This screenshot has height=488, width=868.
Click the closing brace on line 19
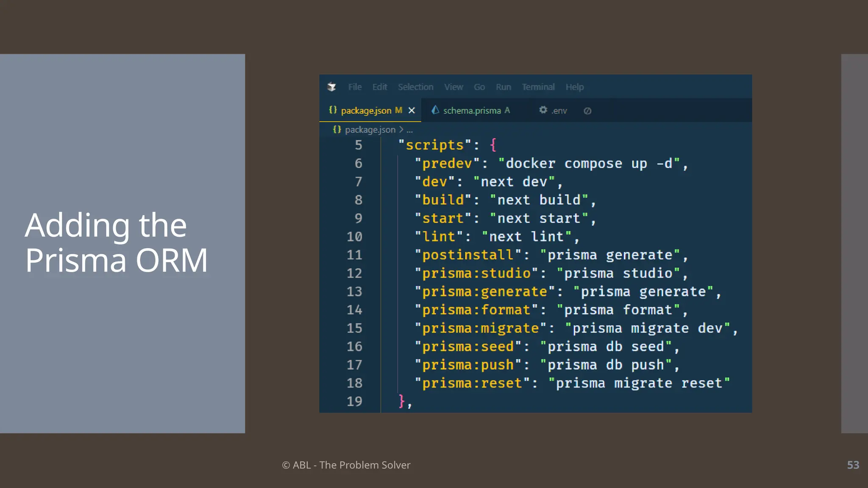coord(401,401)
